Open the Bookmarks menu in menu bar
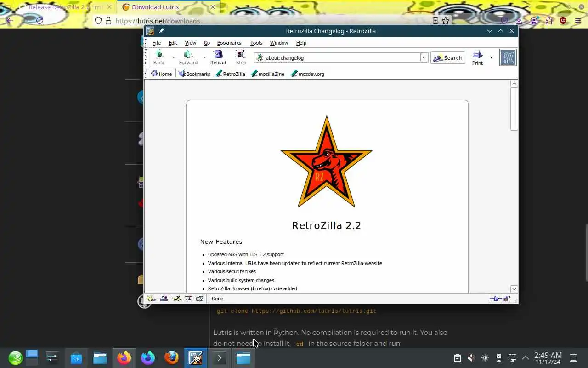 (x=229, y=43)
